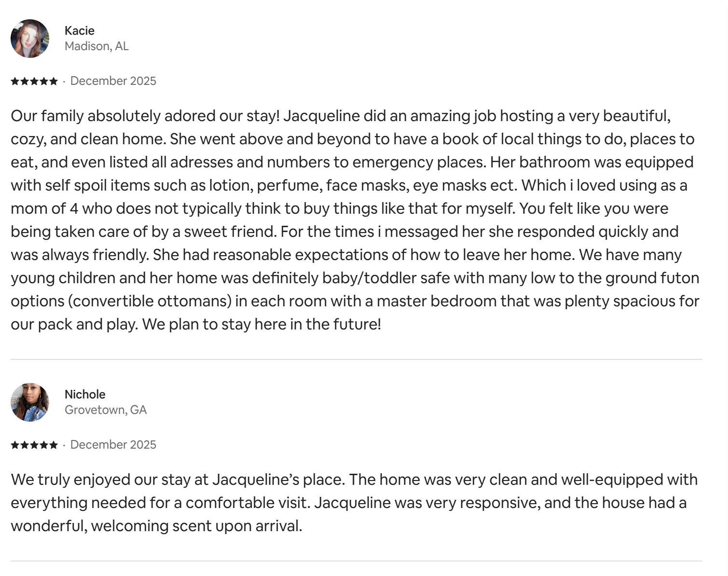This screenshot has width=728, height=576.
Task: Open Nichole's profile photo
Action: 30,402
